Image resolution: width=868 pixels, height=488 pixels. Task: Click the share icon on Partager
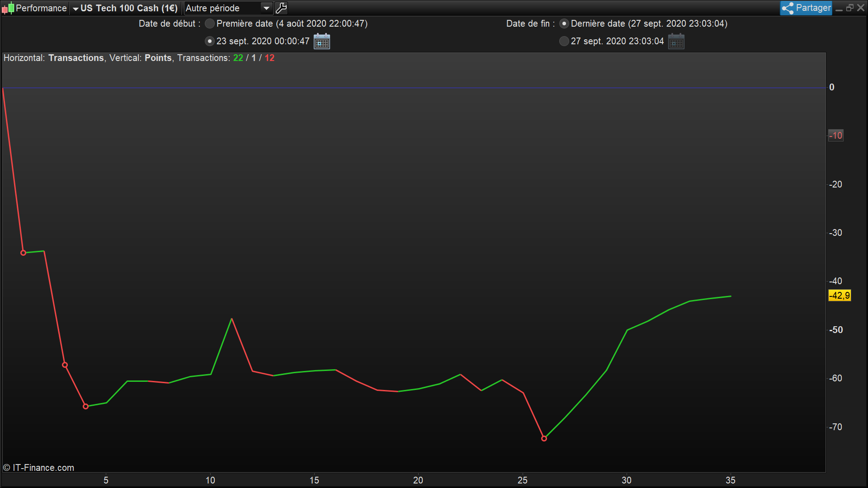[788, 8]
